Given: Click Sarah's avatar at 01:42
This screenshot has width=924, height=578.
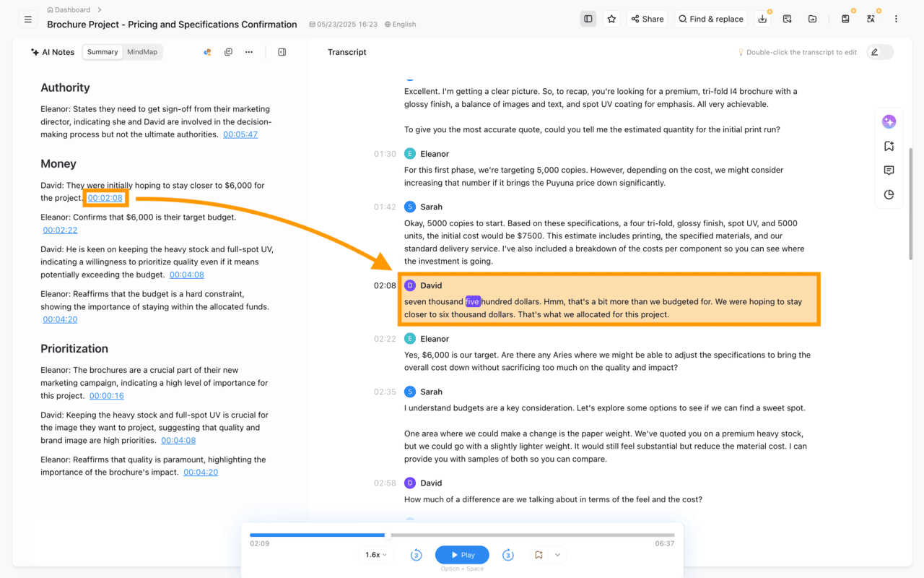Looking at the screenshot, I should (x=410, y=207).
